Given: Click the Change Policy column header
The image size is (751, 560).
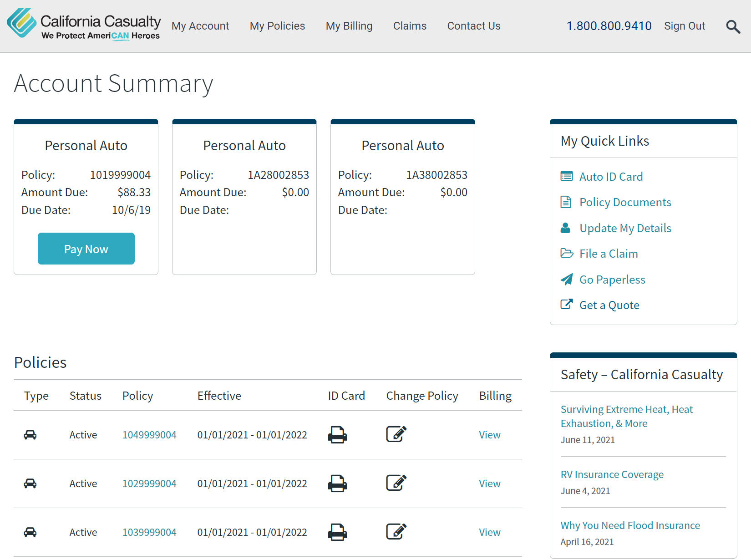Looking at the screenshot, I should click(422, 396).
